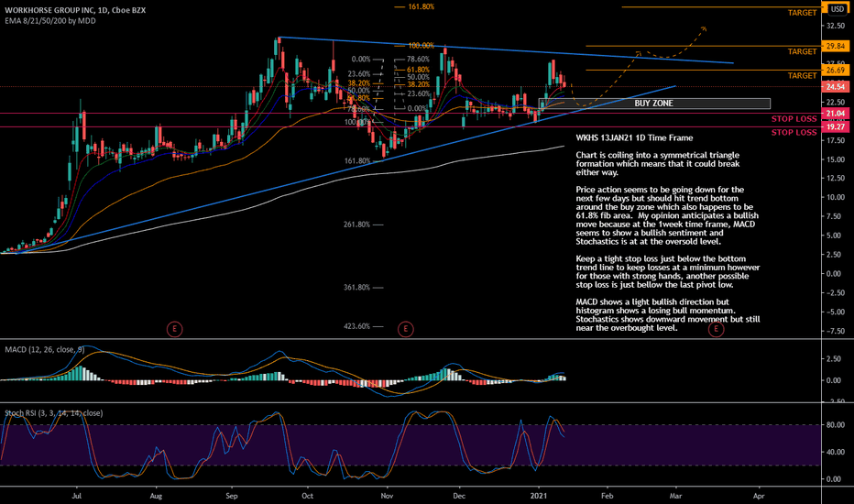Click the 423.60% fib extension label
Viewport: 854px width, 504px height.
[x=356, y=326]
